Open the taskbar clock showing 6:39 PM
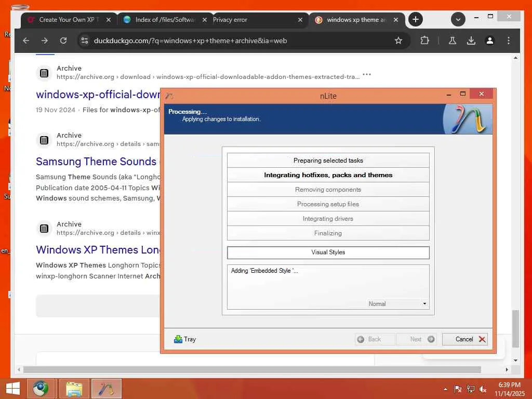 [509, 389]
